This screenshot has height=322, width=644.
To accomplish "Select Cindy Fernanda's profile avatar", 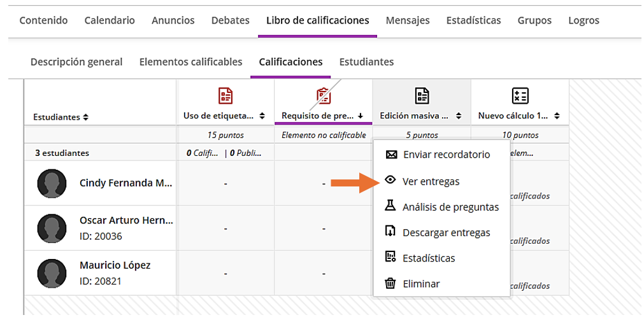I will (52, 183).
